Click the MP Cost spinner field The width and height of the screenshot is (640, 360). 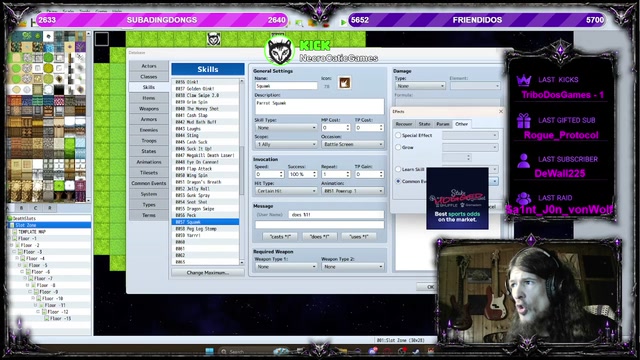tap(336, 128)
